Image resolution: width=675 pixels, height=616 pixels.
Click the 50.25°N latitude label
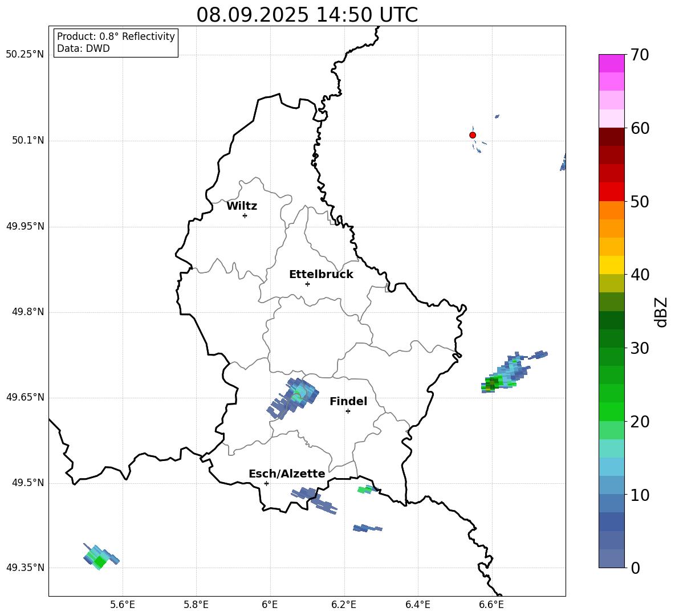(x=25, y=55)
